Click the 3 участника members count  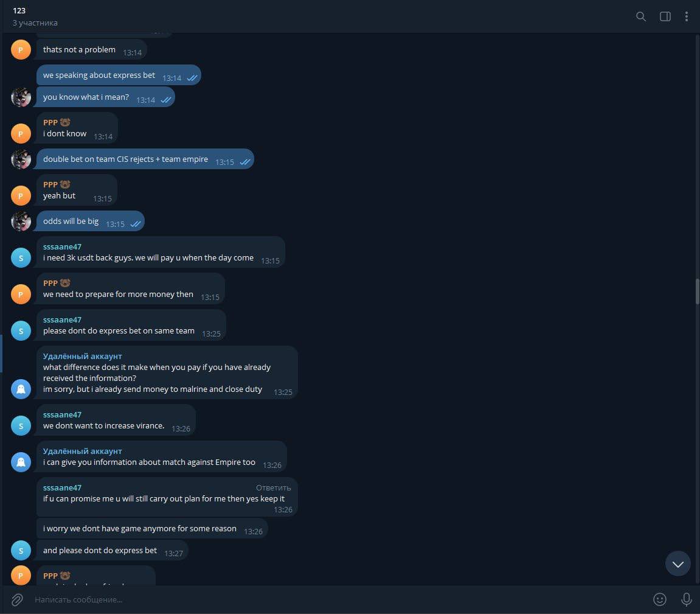[35, 23]
